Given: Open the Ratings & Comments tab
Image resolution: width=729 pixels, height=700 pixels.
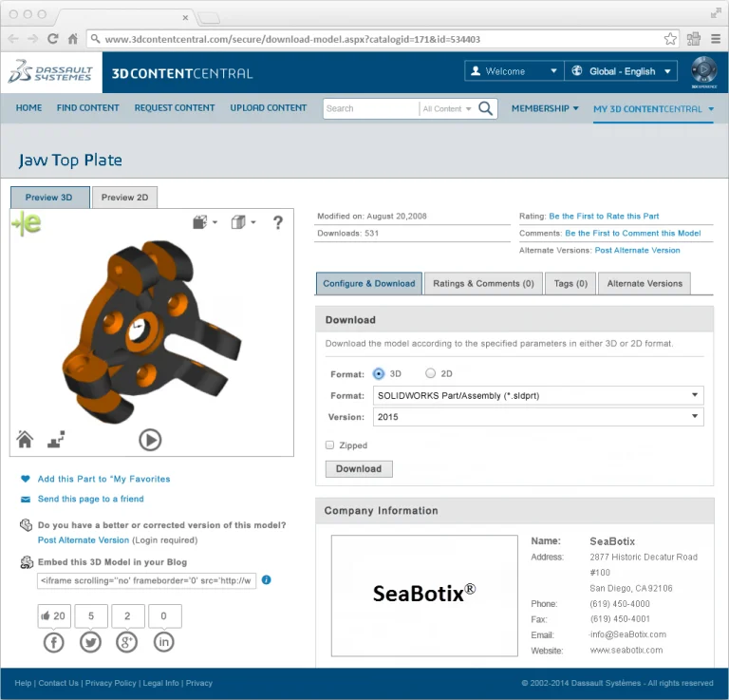Looking at the screenshot, I should (483, 283).
